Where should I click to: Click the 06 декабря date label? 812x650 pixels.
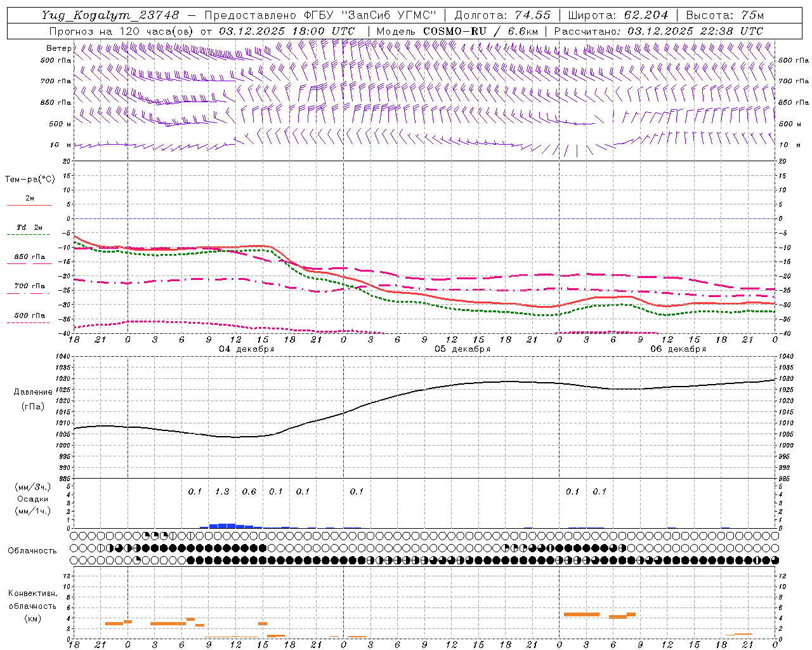[678, 349]
